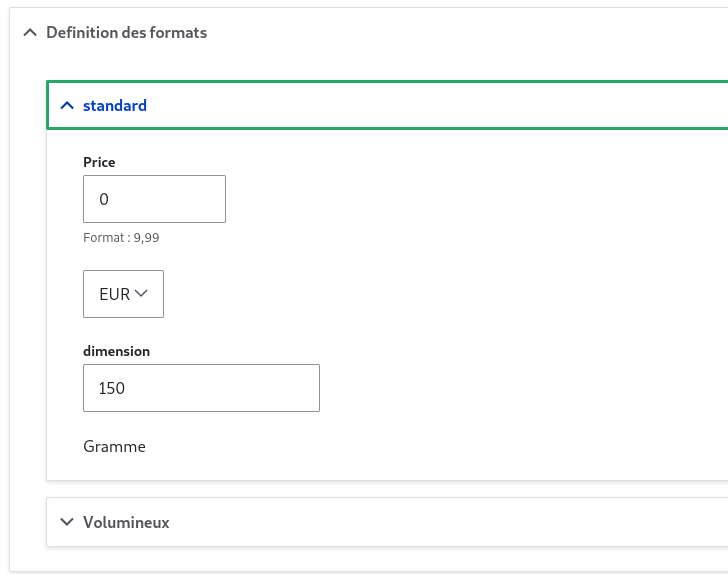Focus the dimension input field
The image size is (728, 574).
(201, 388)
